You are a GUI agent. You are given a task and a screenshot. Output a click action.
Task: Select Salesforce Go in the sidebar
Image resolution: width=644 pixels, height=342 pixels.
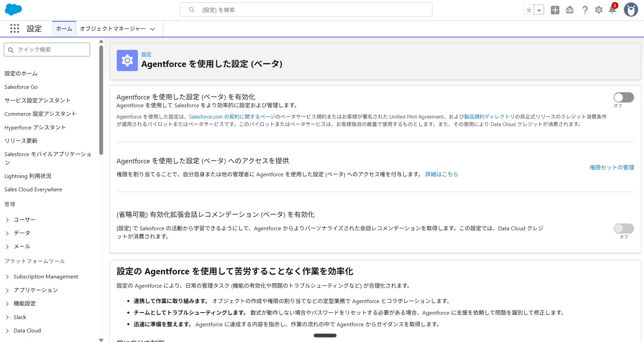pyautogui.click(x=21, y=87)
